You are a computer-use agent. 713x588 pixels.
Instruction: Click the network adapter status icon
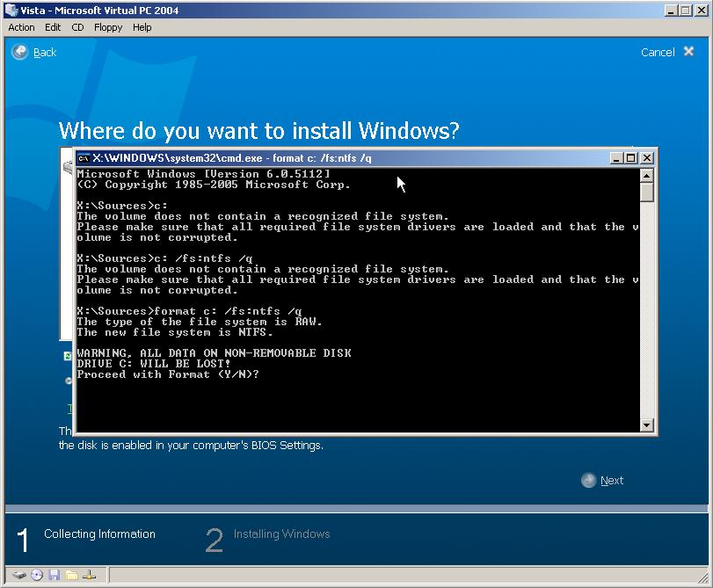89,576
